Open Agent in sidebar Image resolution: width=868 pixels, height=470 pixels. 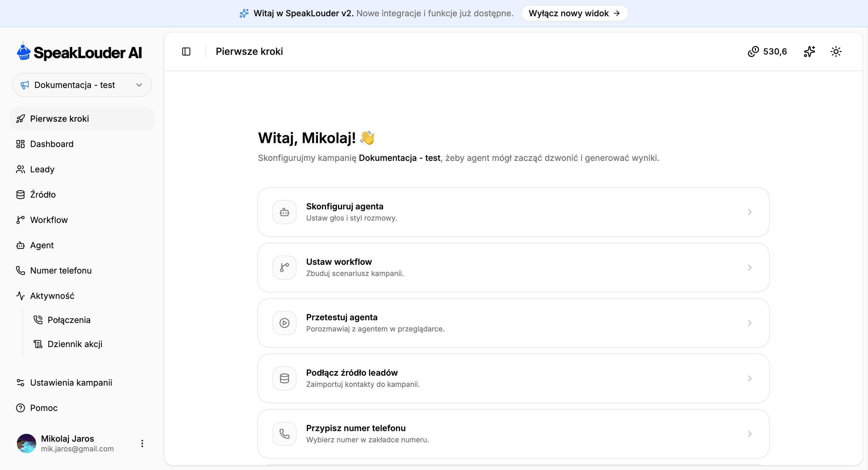click(82, 245)
